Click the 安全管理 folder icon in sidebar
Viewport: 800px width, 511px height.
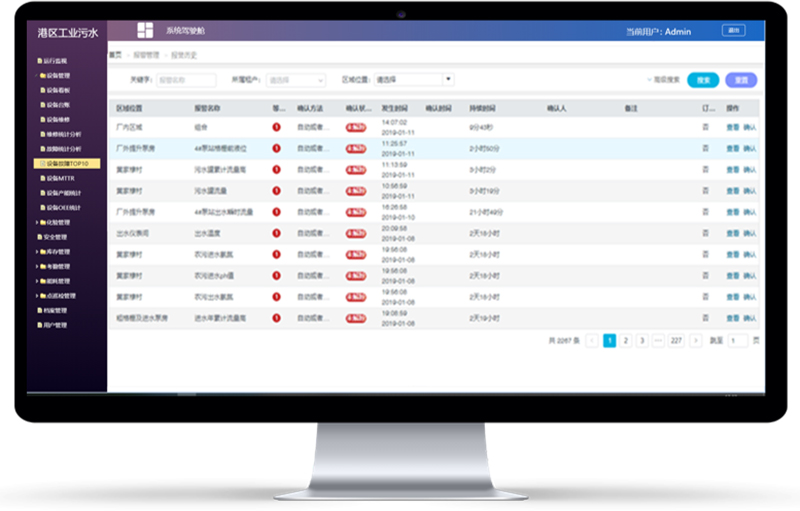tap(42, 236)
